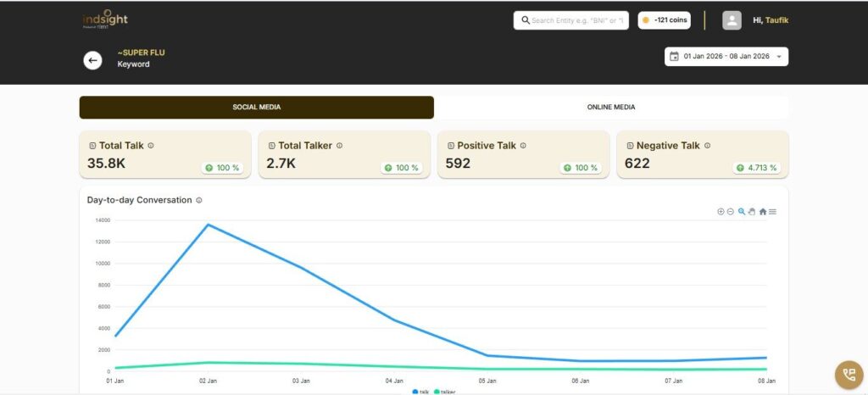
Task: Zoom out on the chart
Action: point(730,211)
